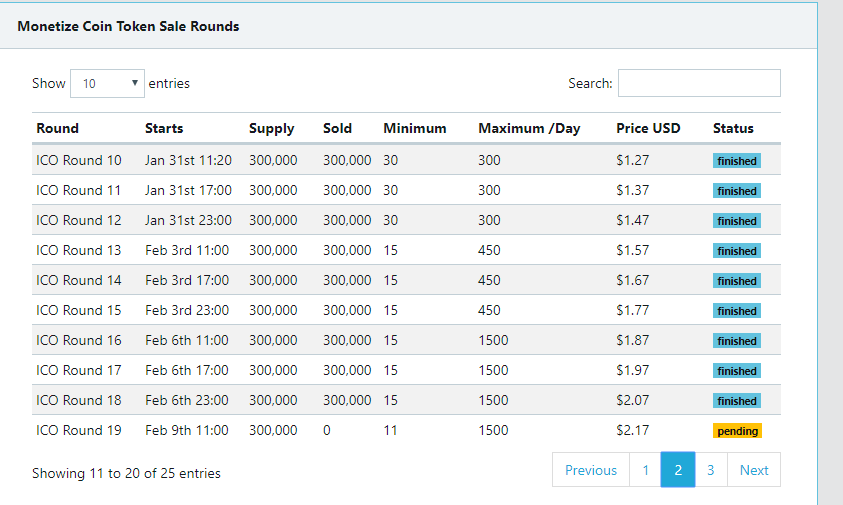Open the Show entries dropdown
843x505 pixels.
[x=107, y=83]
